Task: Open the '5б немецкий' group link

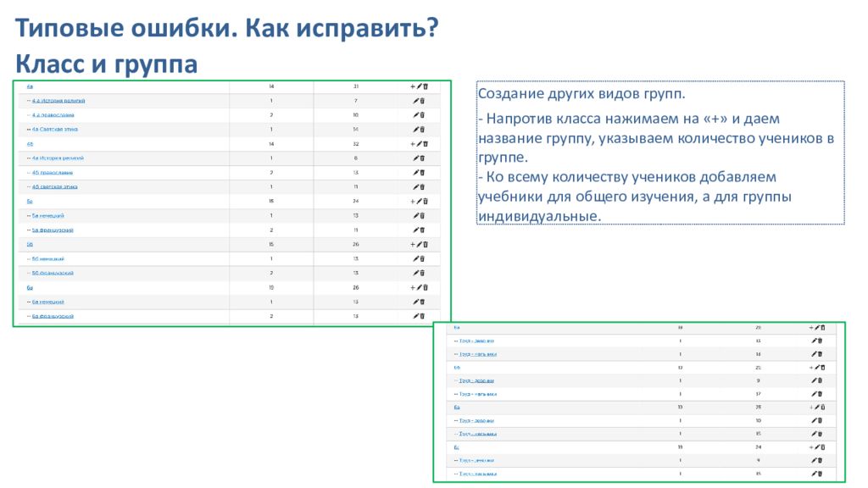Action: click(x=47, y=259)
